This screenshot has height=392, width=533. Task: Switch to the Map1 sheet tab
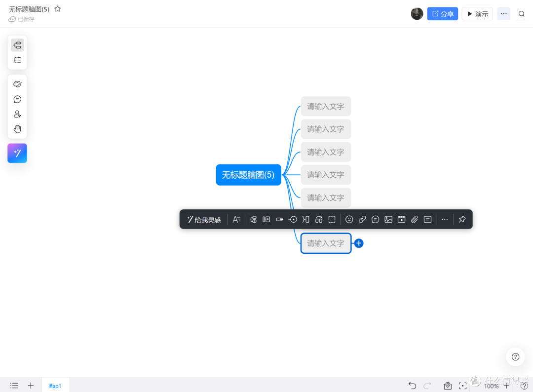point(55,386)
